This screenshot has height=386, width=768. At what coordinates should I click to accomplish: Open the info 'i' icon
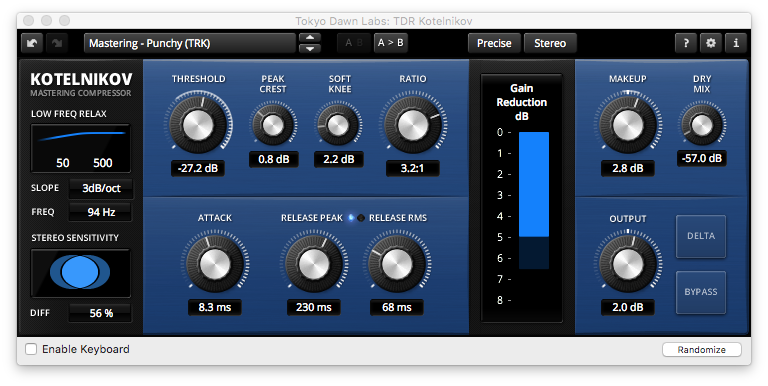[736, 43]
